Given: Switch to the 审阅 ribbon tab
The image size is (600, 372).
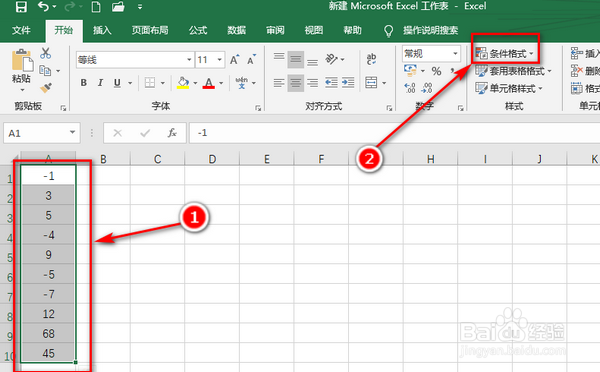Looking at the screenshot, I should [x=275, y=30].
